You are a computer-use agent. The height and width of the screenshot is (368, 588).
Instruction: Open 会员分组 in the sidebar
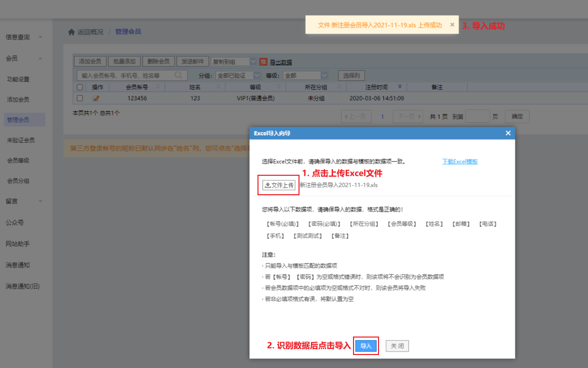[x=18, y=181]
